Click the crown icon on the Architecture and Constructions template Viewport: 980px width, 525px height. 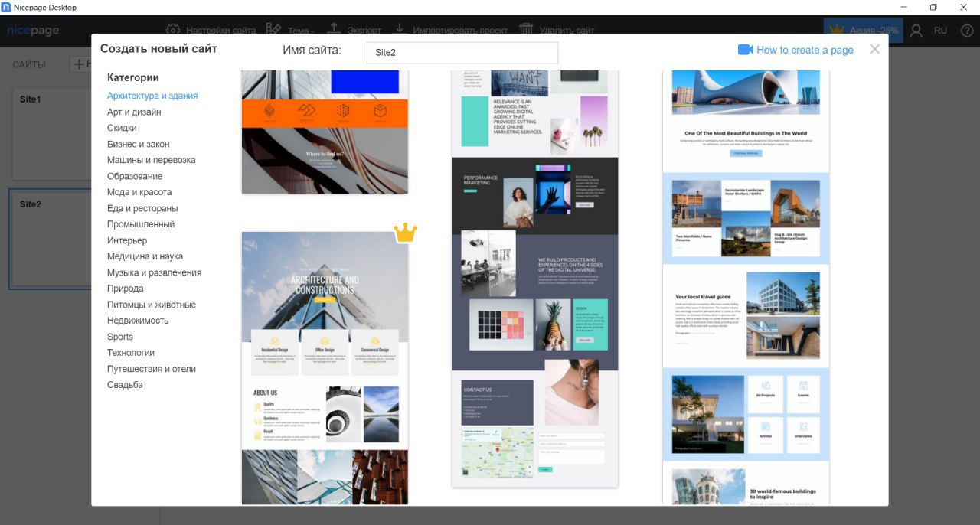tap(405, 233)
